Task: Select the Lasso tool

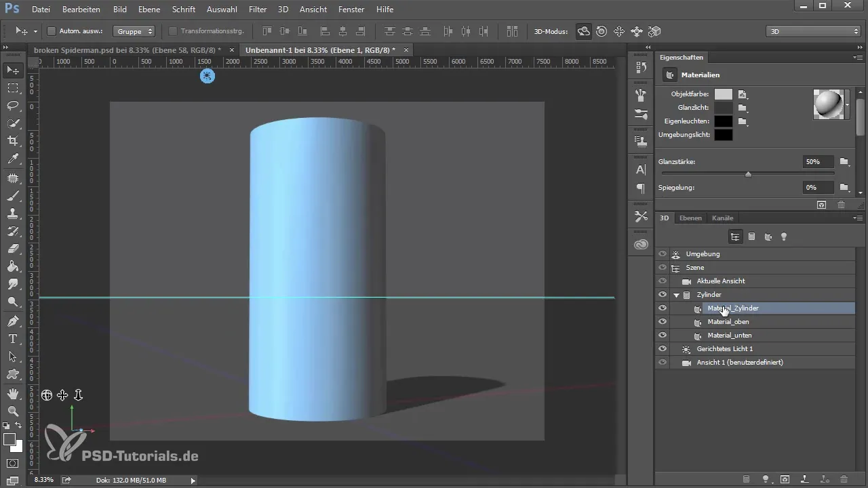Action: (x=12, y=106)
